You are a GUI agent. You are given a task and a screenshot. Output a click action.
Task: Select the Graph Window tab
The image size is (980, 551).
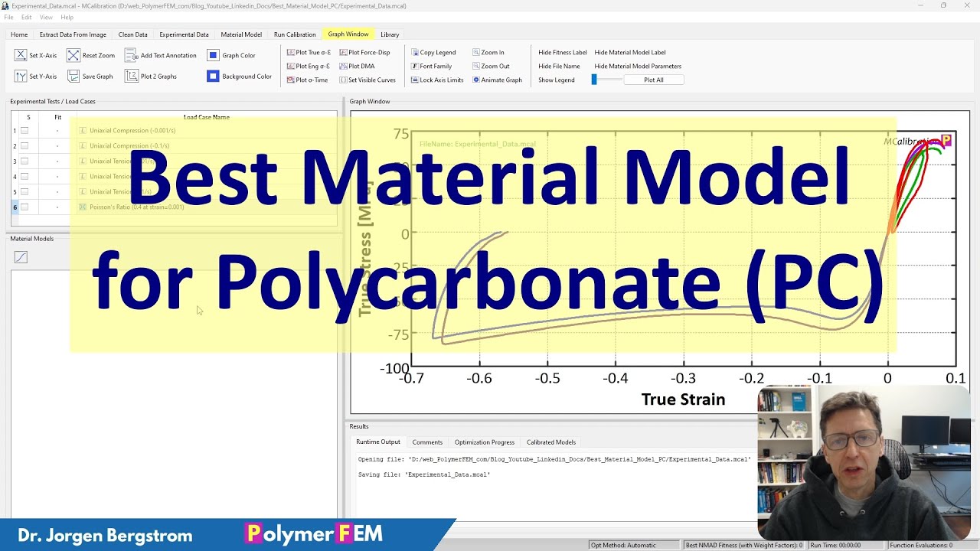click(348, 34)
